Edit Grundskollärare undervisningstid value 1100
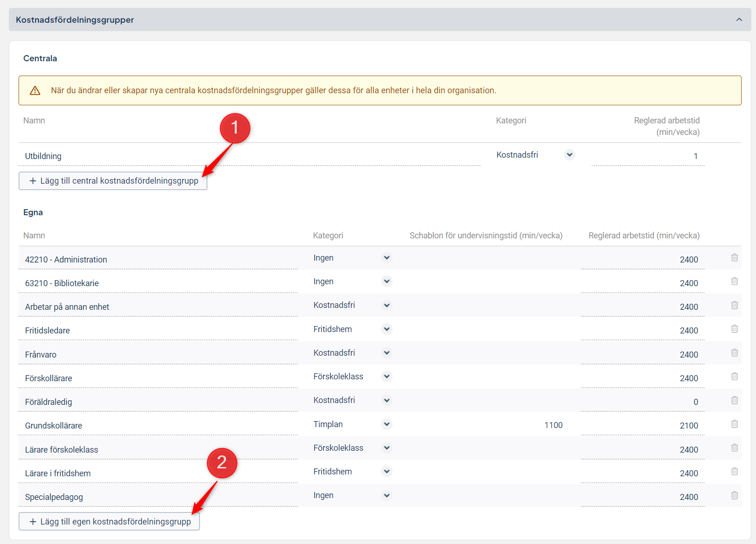 pos(553,425)
